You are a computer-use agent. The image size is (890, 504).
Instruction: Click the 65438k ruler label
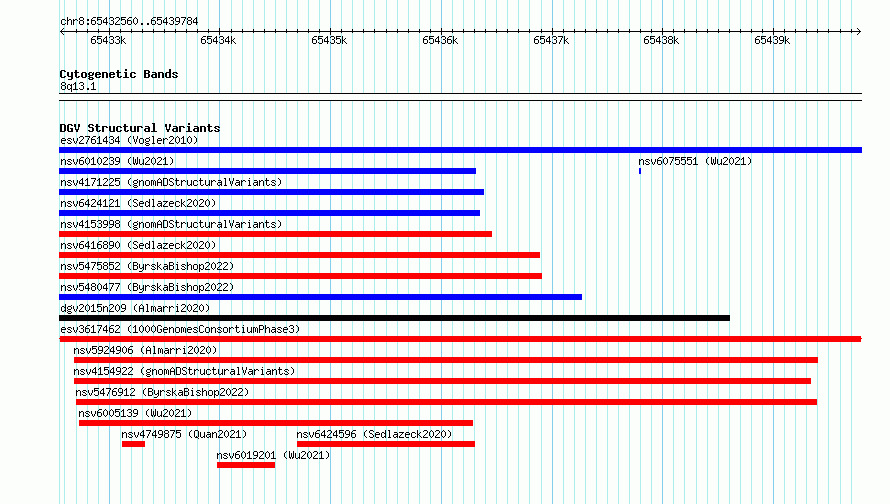[x=661, y=40]
